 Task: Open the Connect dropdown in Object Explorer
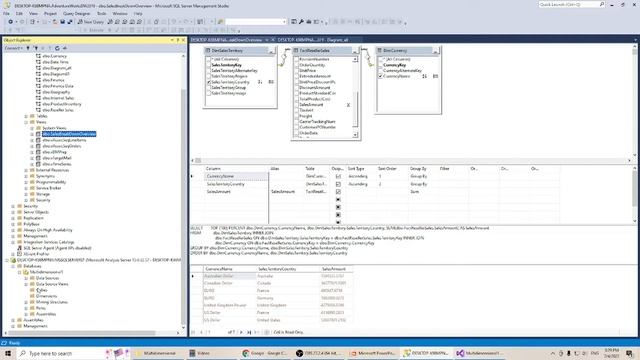pyautogui.click(x=13, y=48)
